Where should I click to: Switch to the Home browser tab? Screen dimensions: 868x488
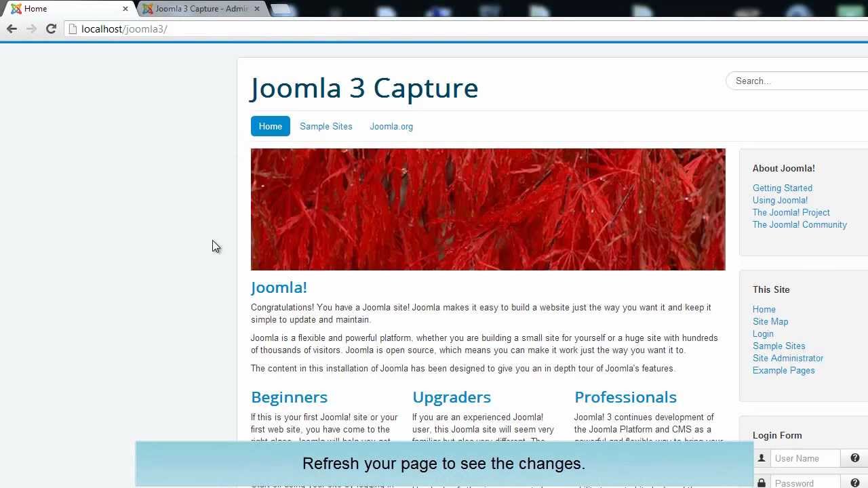point(68,9)
